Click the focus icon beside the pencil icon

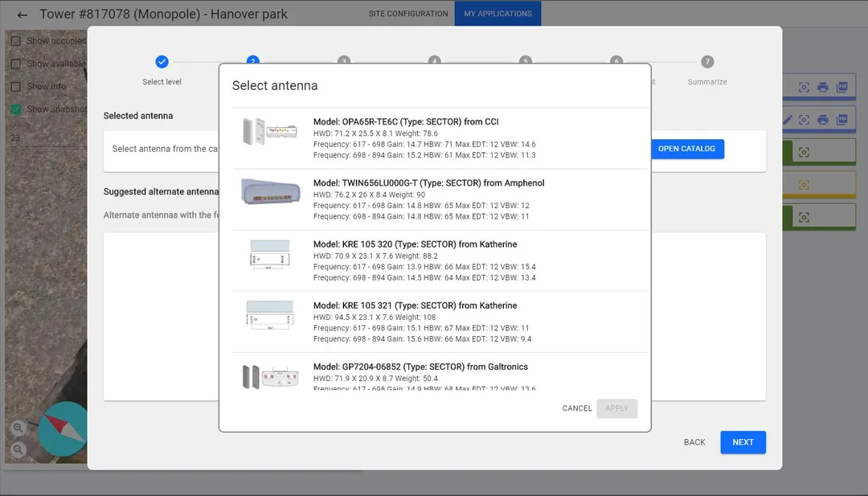point(804,120)
